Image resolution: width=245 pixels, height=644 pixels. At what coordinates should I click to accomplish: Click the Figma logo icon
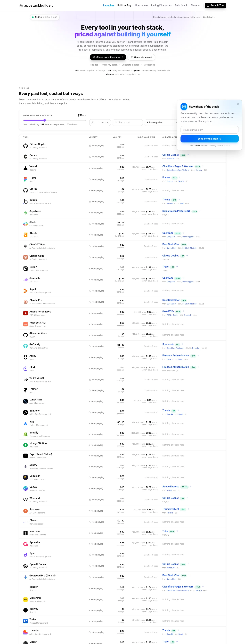pos(26,179)
